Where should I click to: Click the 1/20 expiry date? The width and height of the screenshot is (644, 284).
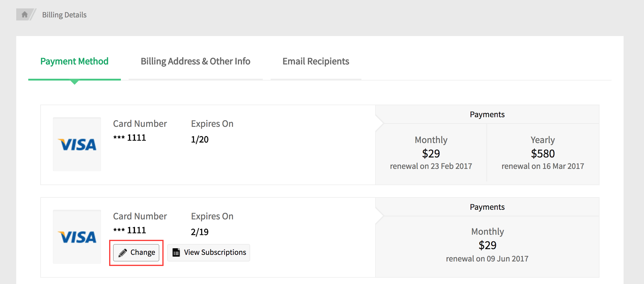[x=200, y=139]
